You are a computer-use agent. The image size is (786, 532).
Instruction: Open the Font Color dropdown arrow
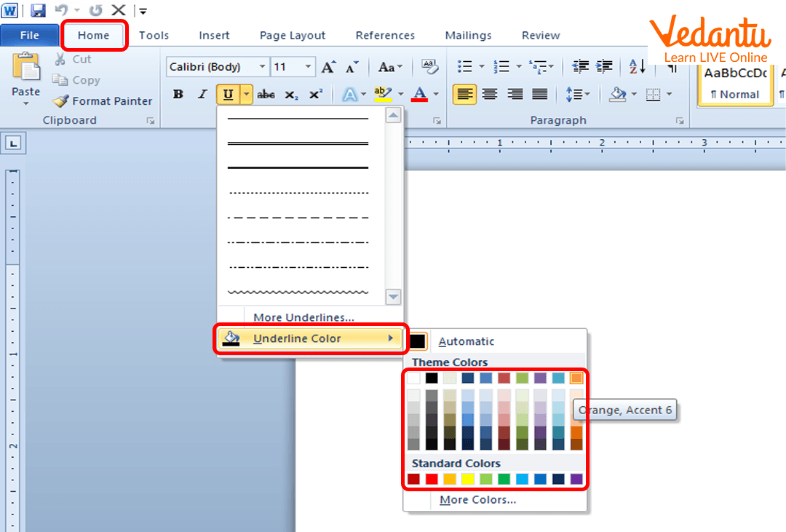pos(437,95)
